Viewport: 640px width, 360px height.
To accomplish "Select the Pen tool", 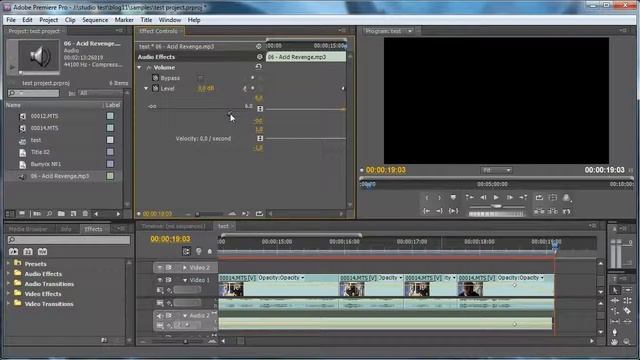I will coord(615,332).
